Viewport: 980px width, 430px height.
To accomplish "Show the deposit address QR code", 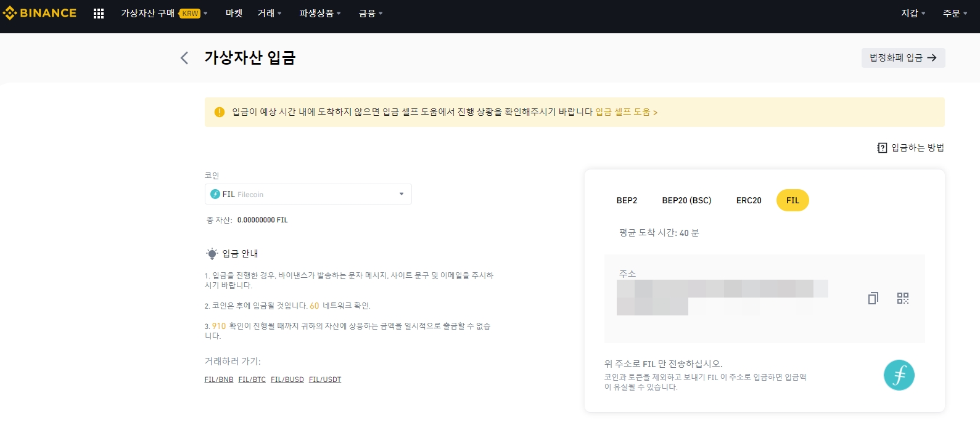I will tap(903, 298).
